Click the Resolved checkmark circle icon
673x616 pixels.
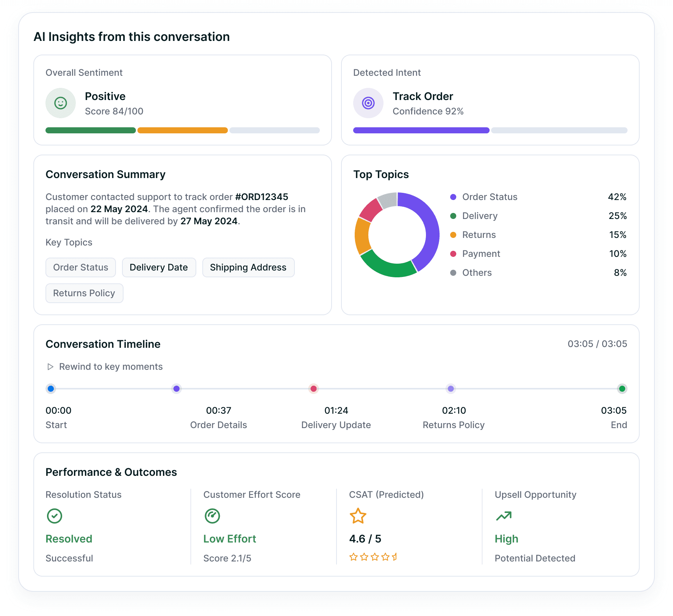[55, 516]
